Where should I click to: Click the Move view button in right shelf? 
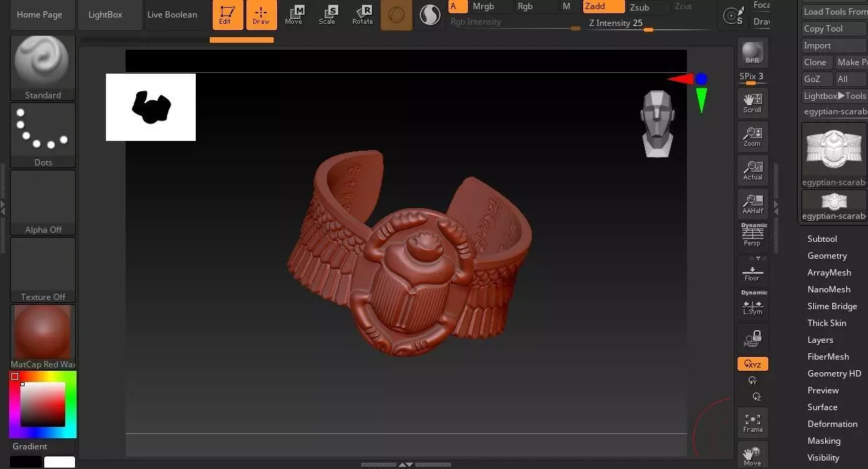(752, 455)
